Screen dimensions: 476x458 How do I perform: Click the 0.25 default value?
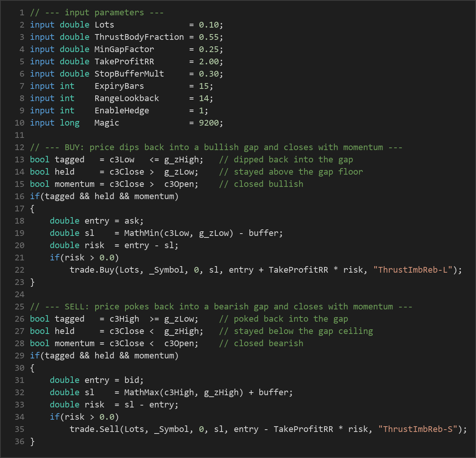click(209, 49)
